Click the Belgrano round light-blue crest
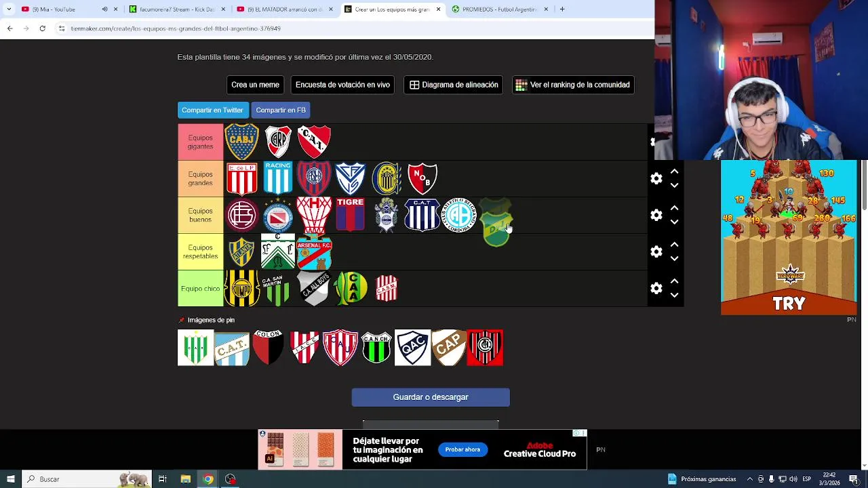Image resolution: width=868 pixels, height=488 pixels. pyautogui.click(x=459, y=215)
